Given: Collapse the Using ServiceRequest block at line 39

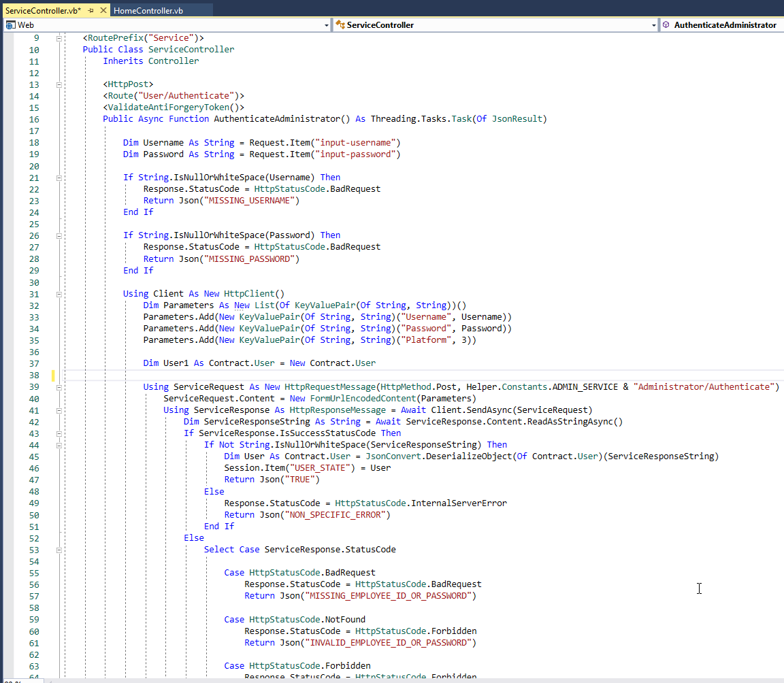Looking at the screenshot, I should [59, 387].
